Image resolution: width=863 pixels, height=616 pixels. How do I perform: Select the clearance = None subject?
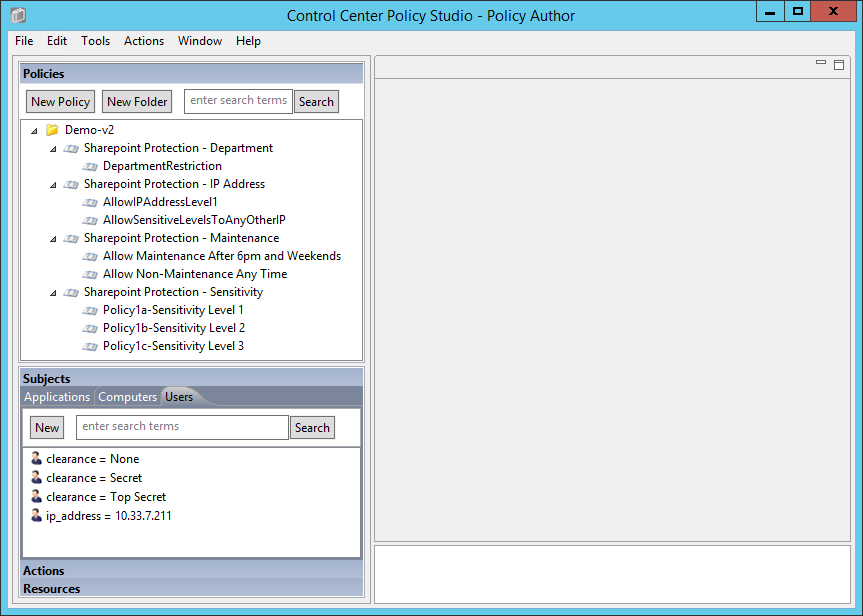click(92, 459)
